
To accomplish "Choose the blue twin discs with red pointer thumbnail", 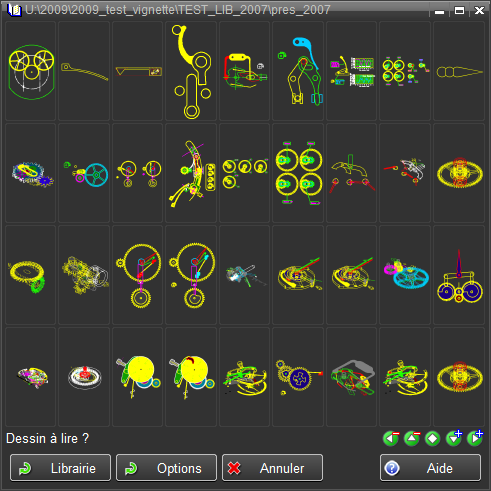I will coord(459,275).
